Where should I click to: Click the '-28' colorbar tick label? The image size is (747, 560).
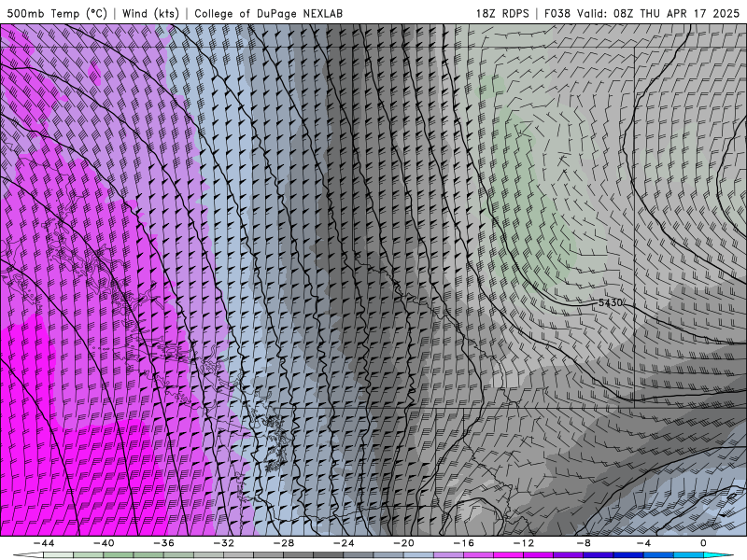pos(284,543)
